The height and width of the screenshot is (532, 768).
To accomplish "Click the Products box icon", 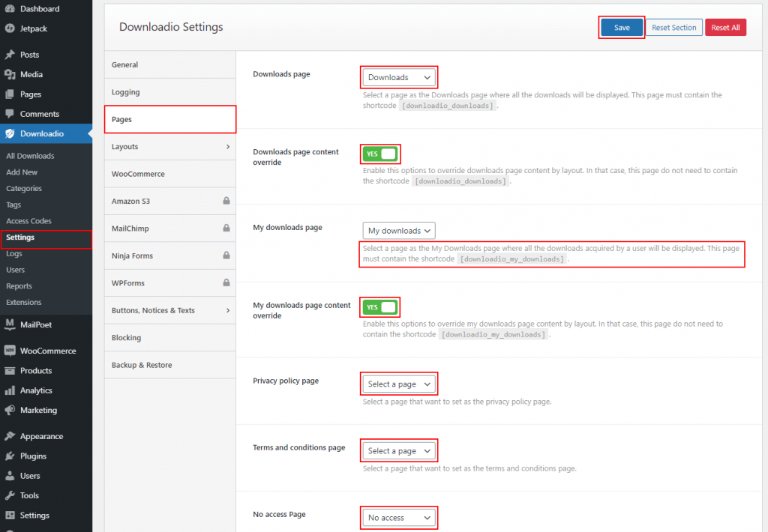I will (x=10, y=370).
